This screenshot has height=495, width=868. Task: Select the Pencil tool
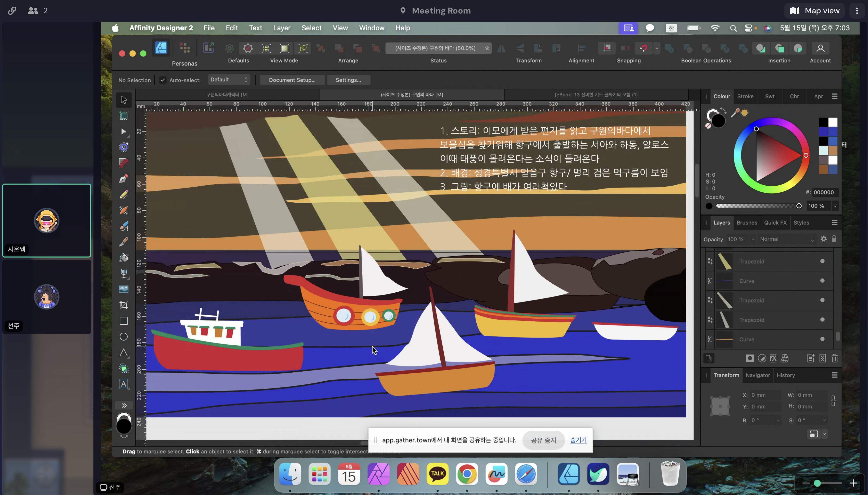123,194
